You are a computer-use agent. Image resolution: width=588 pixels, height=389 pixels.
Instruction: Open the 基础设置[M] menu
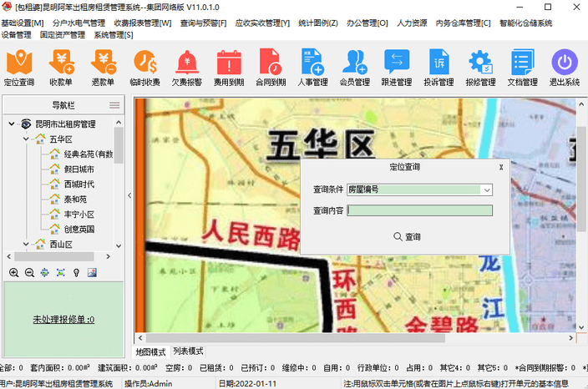click(x=23, y=23)
